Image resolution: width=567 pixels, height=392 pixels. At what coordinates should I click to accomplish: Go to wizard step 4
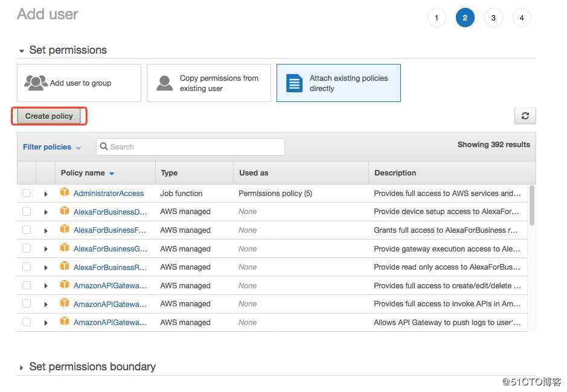tap(522, 17)
